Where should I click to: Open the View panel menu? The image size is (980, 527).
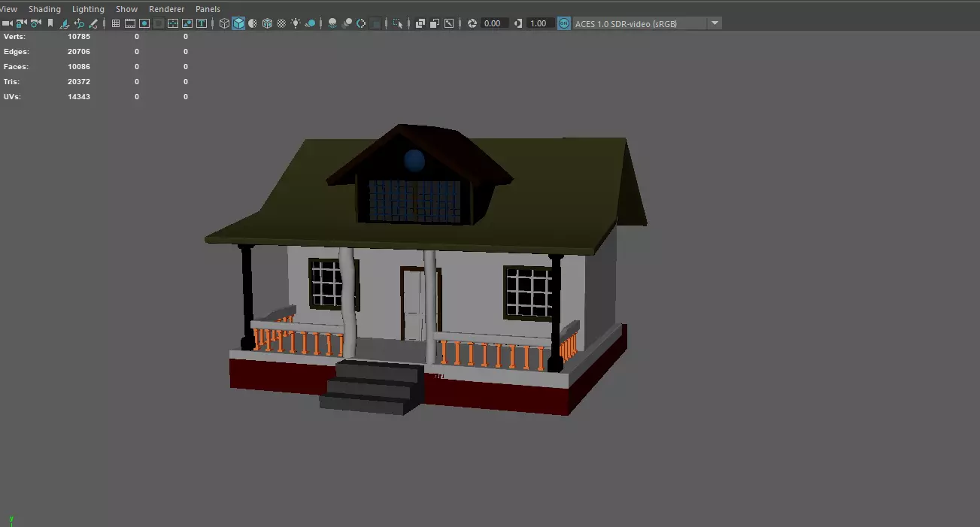coord(9,9)
